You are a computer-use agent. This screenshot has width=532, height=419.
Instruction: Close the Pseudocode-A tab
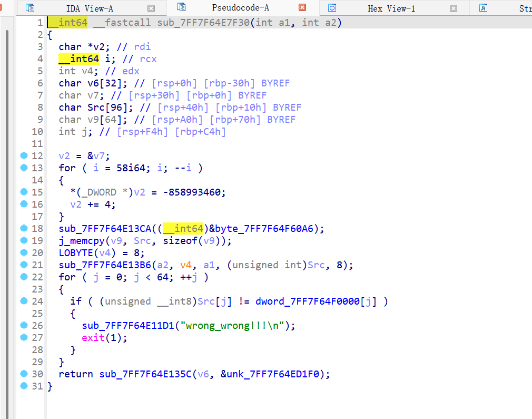pyautogui.click(x=302, y=7)
